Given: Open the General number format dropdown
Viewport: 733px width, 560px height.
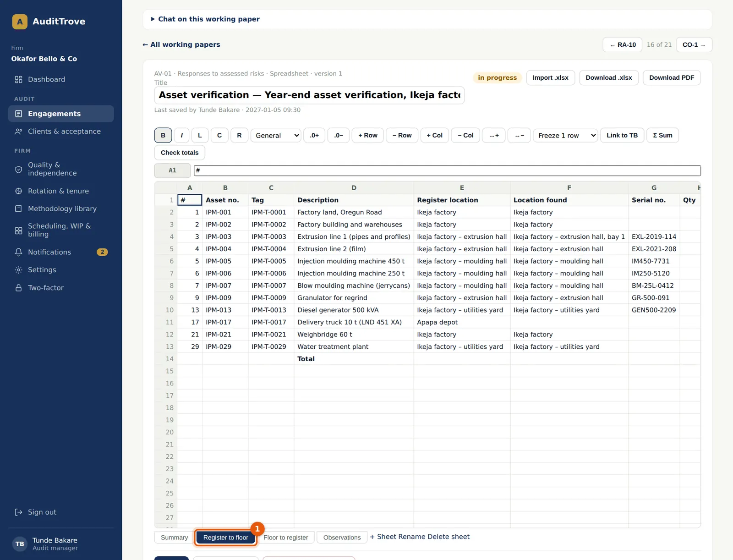Looking at the screenshot, I should click(276, 135).
